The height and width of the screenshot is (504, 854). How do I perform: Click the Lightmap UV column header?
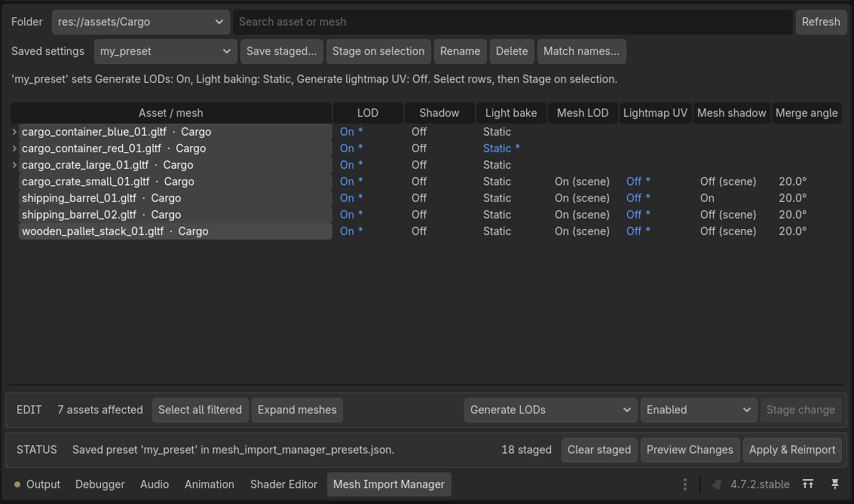tap(655, 113)
